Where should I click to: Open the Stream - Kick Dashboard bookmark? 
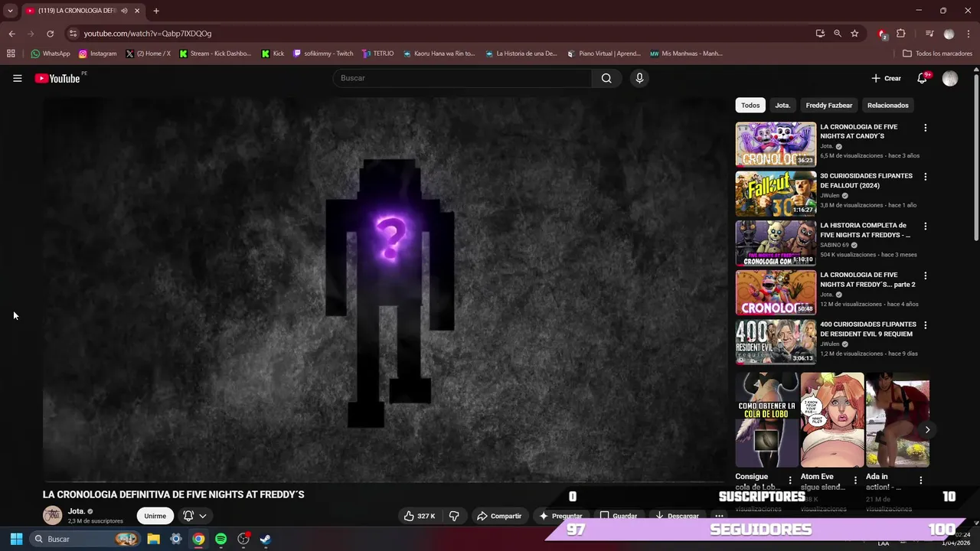coord(215,54)
